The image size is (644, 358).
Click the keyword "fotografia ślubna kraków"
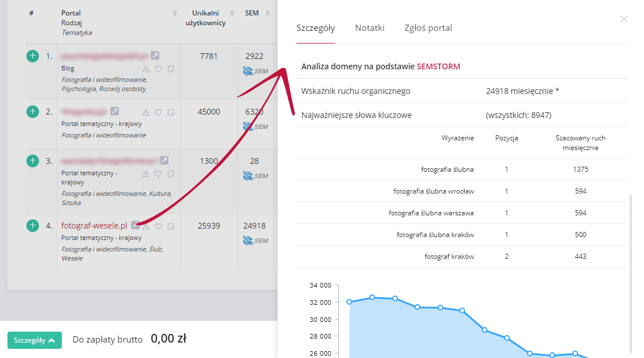(x=435, y=235)
